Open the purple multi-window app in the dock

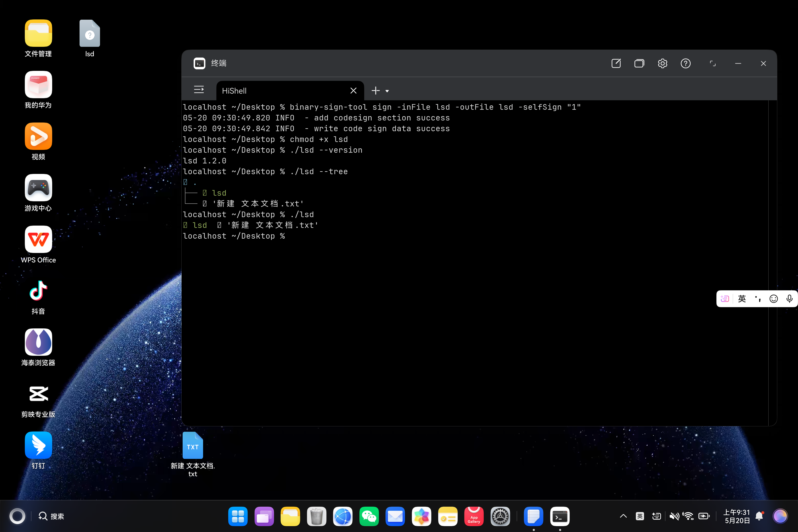click(x=264, y=516)
